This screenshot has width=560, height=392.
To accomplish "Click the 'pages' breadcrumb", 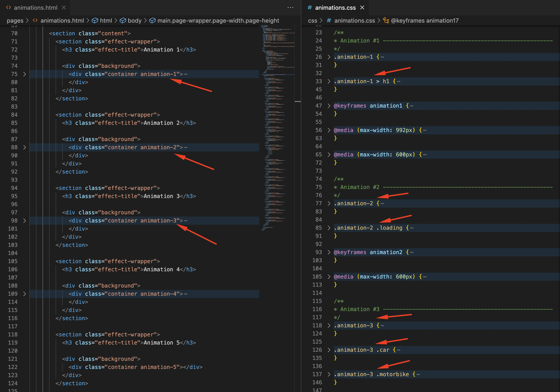I will (x=15, y=21).
